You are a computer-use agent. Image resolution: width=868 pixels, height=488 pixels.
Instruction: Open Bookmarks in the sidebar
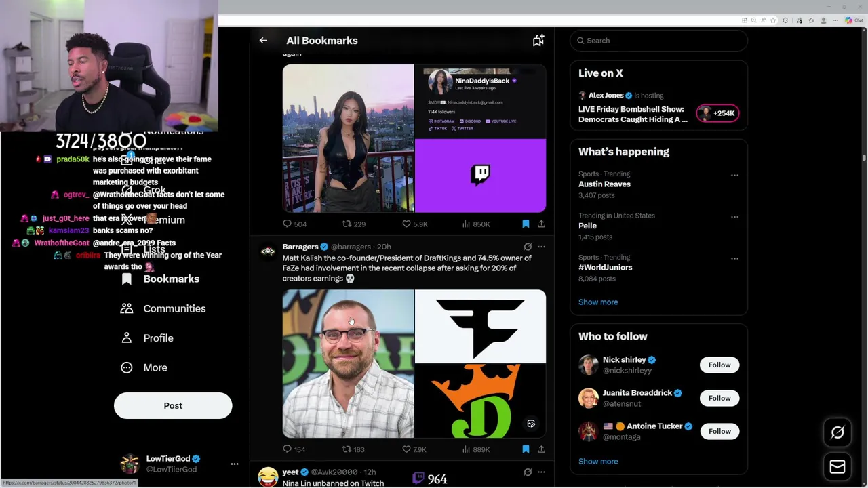pos(160,279)
